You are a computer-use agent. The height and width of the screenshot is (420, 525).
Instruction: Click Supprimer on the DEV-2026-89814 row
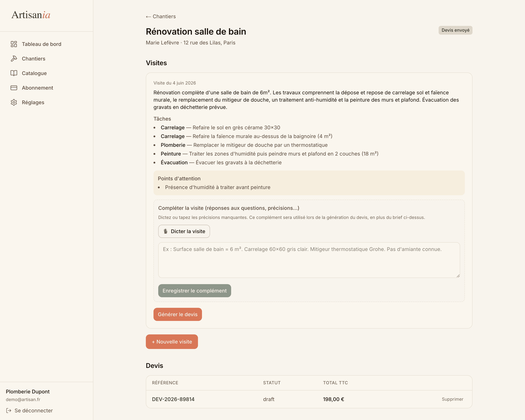[452, 399]
